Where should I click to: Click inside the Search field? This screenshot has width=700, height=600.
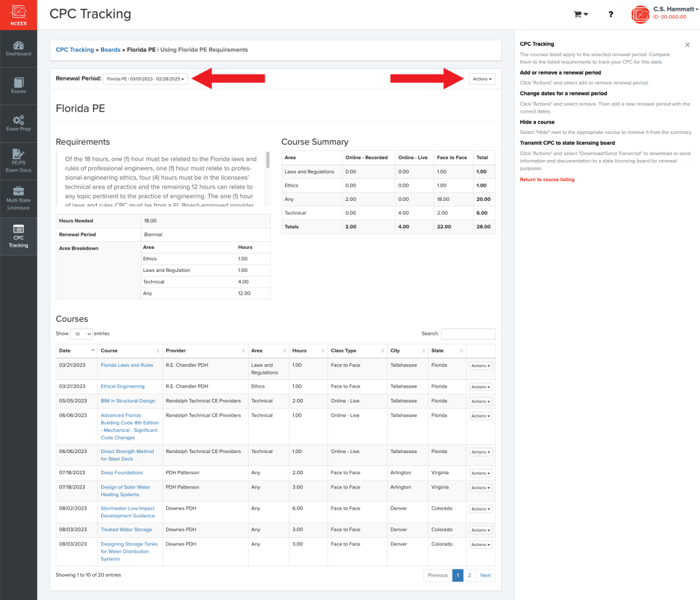point(468,333)
